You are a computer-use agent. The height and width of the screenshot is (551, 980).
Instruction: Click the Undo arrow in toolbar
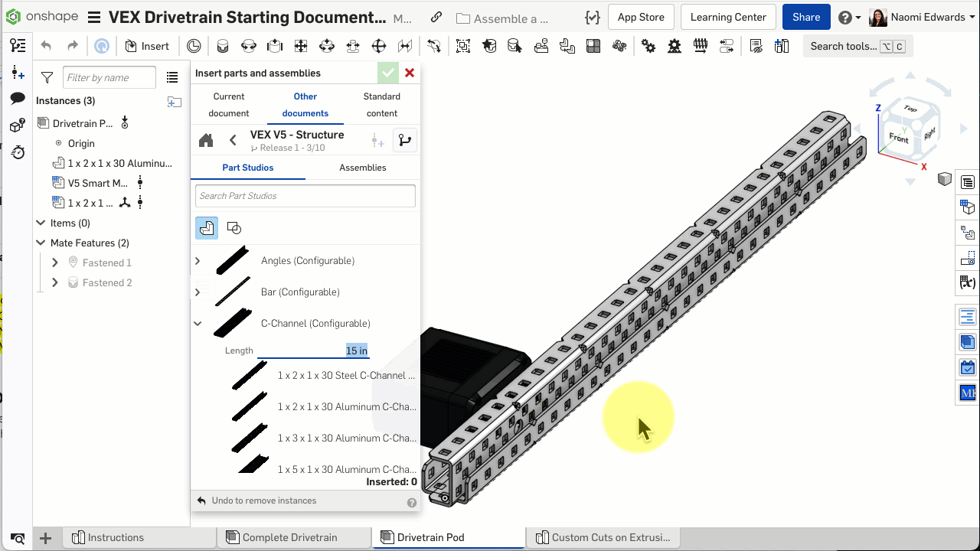tap(46, 46)
